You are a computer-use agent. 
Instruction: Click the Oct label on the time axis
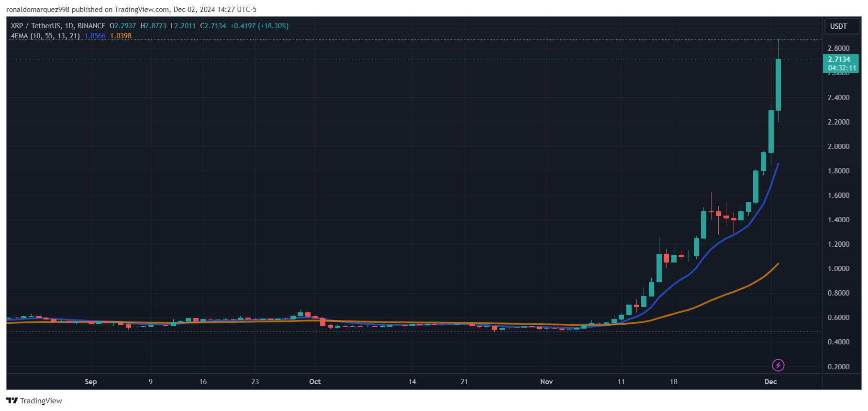coord(315,382)
